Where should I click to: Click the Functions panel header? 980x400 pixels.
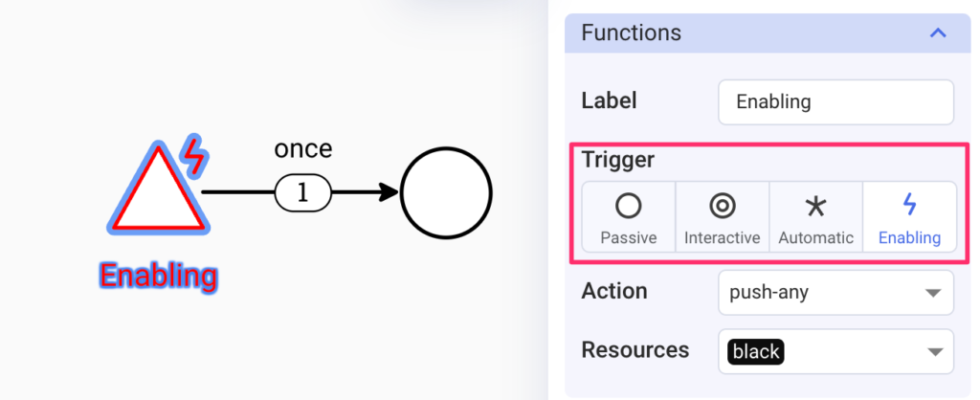tap(768, 33)
